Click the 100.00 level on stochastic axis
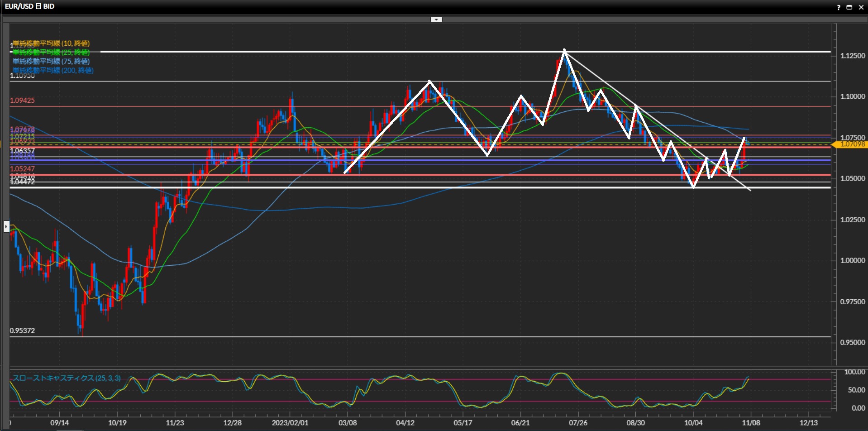 point(854,372)
